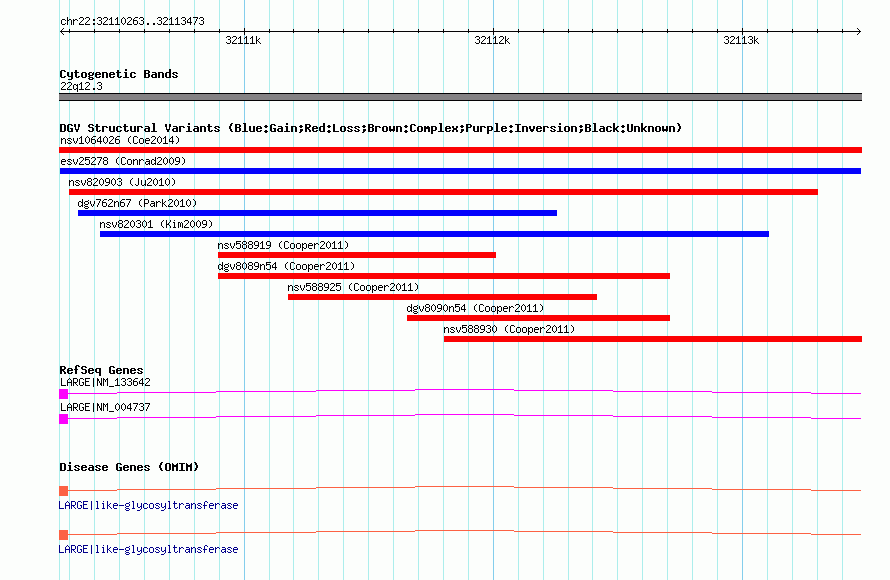Open the dgv762n67 (Park2010) blue bar

click(317, 213)
